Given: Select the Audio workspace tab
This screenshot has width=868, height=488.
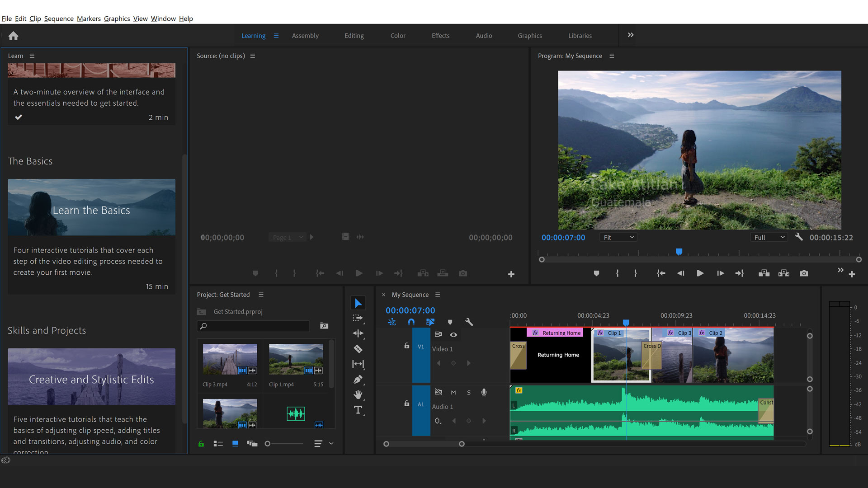Looking at the screenshot, I should coord(483,35).
